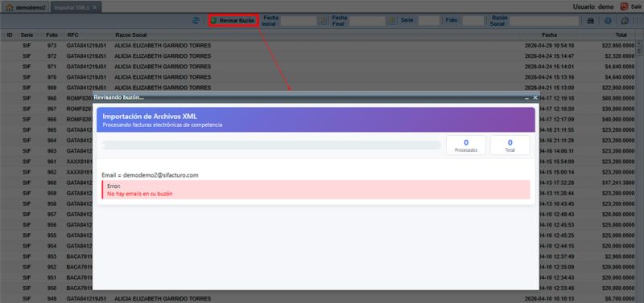644x303 pixels.
Task: Sort by the ID column header
Action: 10,35
